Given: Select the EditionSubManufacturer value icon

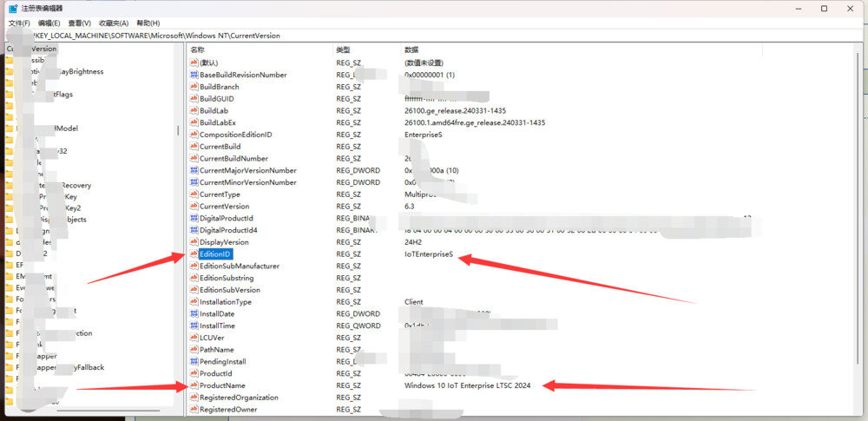Looking at the screenshot, I should coord(194,266).
